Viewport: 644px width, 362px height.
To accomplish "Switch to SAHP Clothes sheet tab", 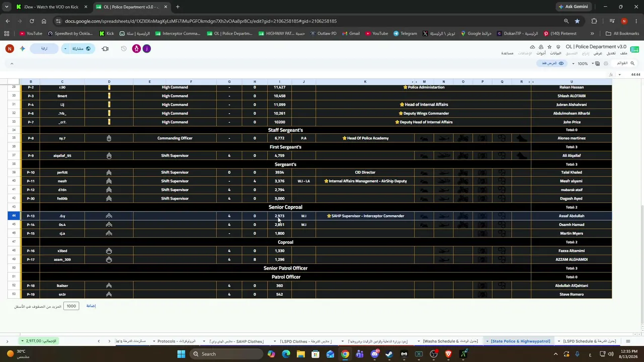I will 236,341.
